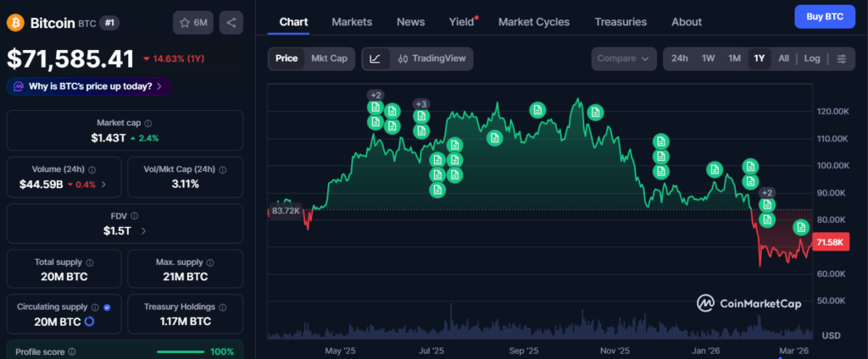868x359 pixels.
Task: Set chart range to 1Y
Action: (x=759, y=58)
